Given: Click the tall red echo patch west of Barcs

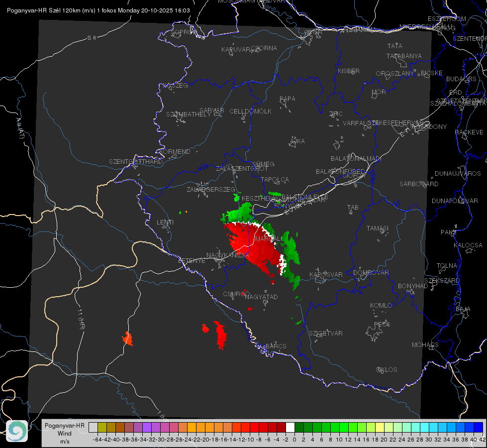Looking at the screenshot, I should click(x=220, y=335).
